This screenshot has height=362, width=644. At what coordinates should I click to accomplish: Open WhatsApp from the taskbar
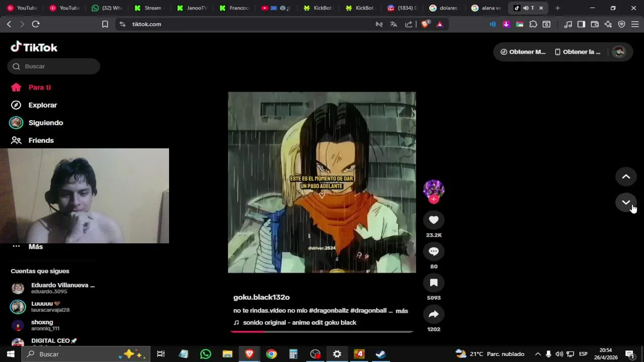[x=206, y=354]
